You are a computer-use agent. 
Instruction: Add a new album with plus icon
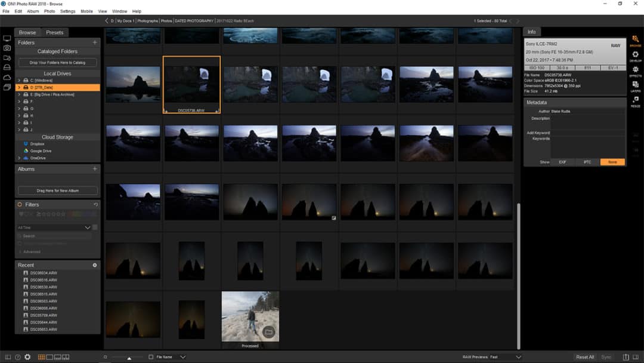(x=95, y=169)
